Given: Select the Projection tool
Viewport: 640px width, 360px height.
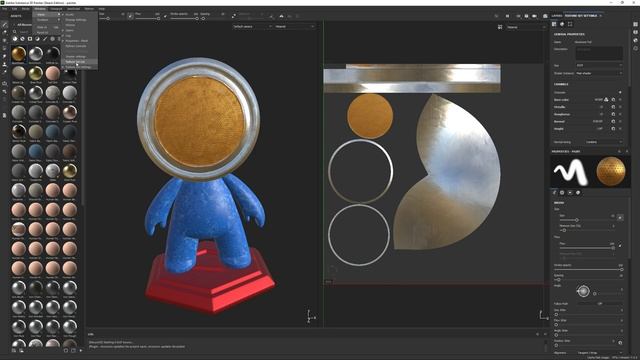Looking at the screenshot, I should click(5, 40).
